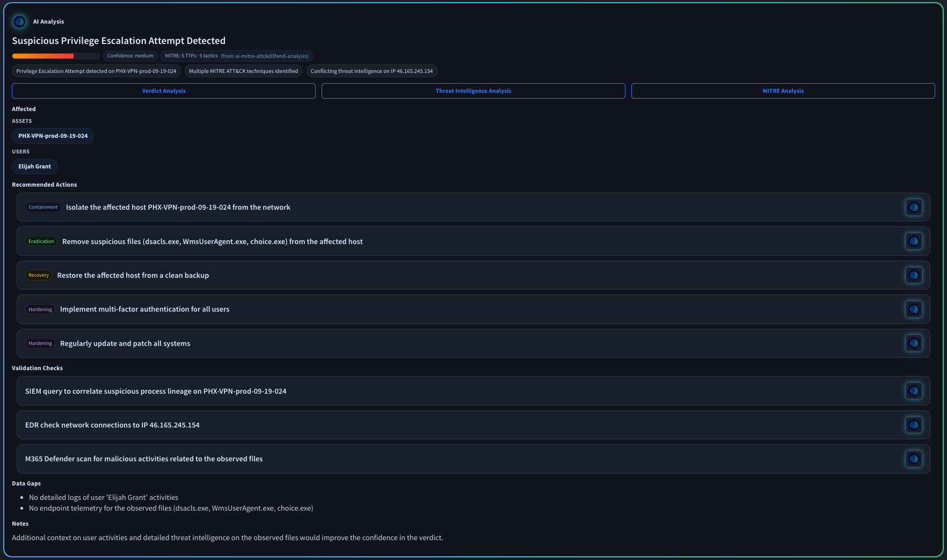Viewport: 947px width, 560px height.
Task: Expand the Conflicting threat intelligence badge
Action: [x=372, y=70]
